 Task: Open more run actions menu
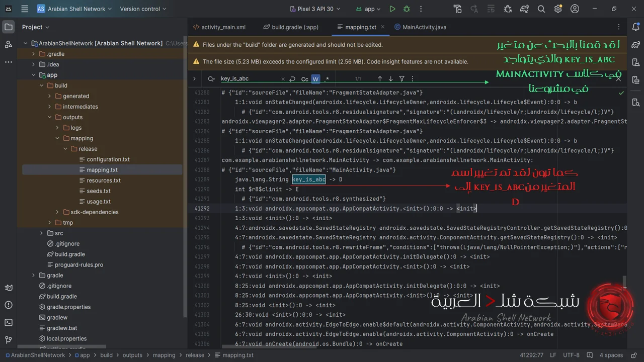[x=420, y=9]
